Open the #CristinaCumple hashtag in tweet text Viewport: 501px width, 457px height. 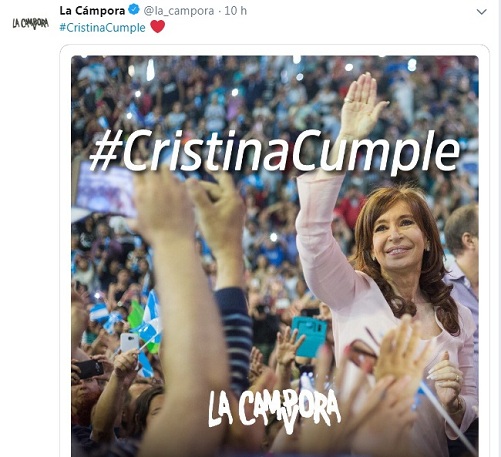coord(102,27)
